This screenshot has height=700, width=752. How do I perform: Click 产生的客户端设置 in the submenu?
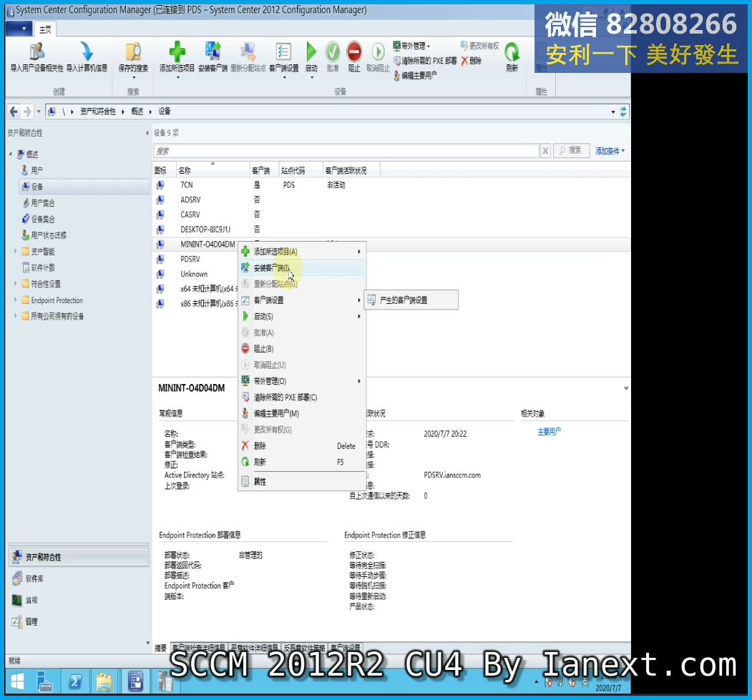coord(411,300)
